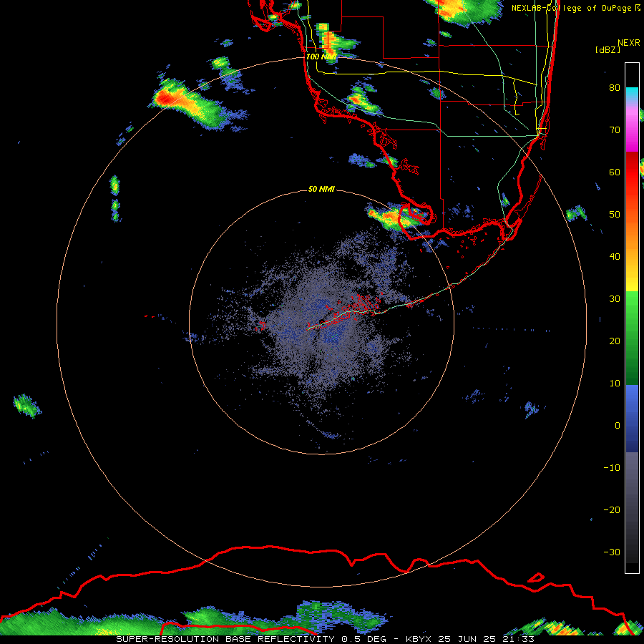Click the -30 value on the dBZ scale

612,552
